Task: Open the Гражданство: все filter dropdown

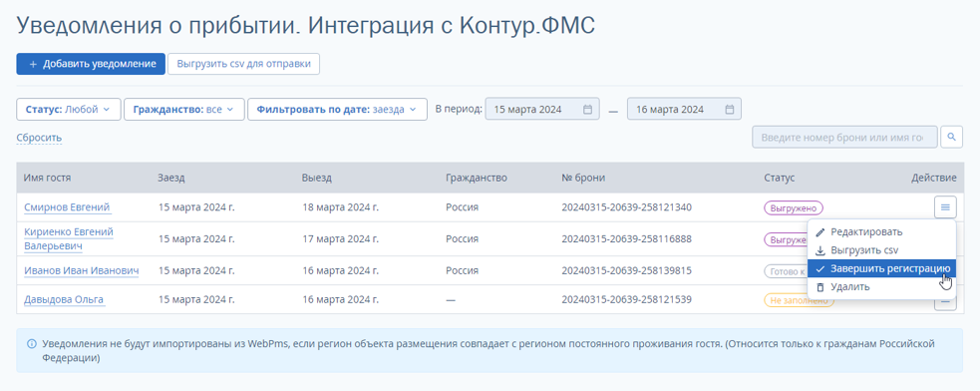Action: pyautogui.click(x=183, y=109)
